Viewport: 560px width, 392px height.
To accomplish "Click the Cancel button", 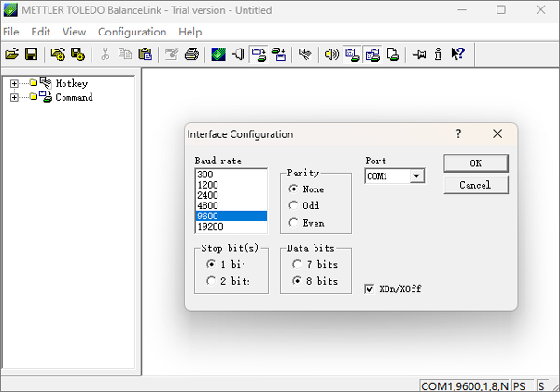I will click(475, 185).
